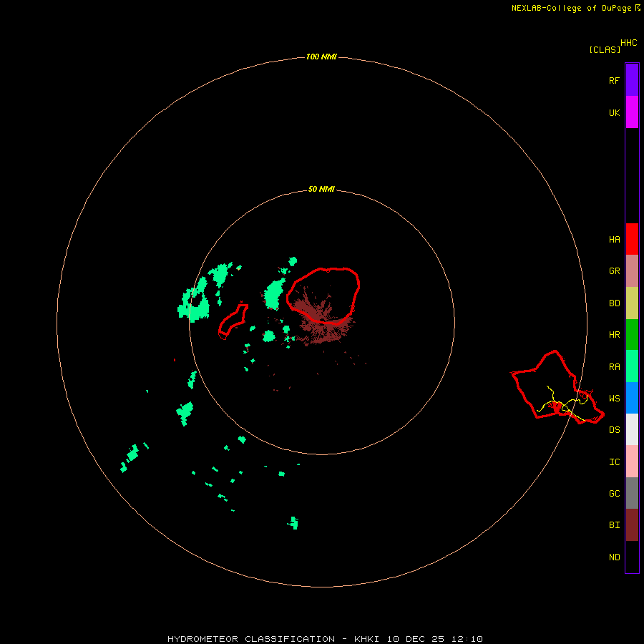
Task: Click the BI legend label
Action: [614, 525]
